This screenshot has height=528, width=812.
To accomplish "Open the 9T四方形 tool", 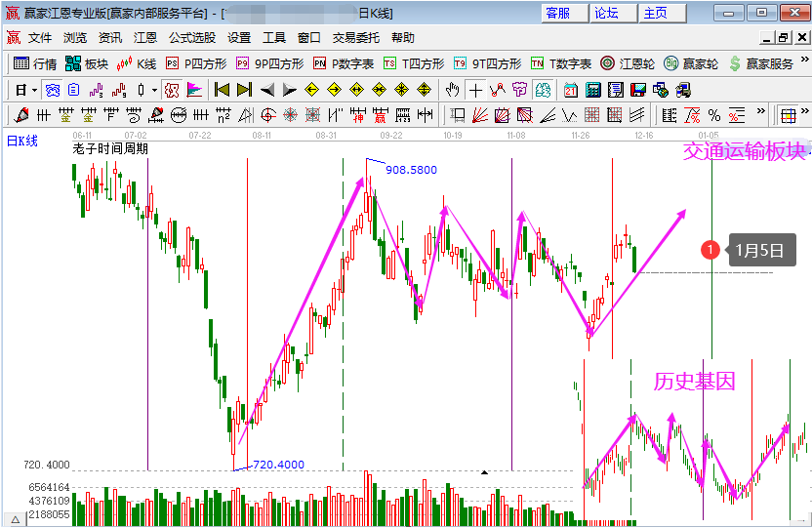I will point(487,63).
